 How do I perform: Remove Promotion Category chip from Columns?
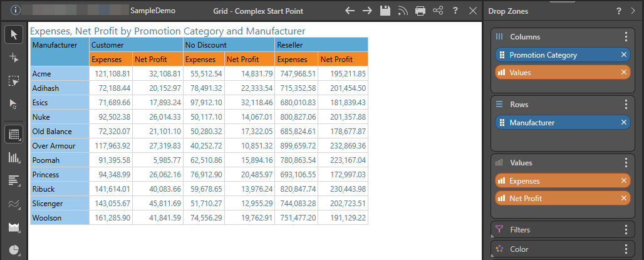pyautogui.click(x=623, y=55)
